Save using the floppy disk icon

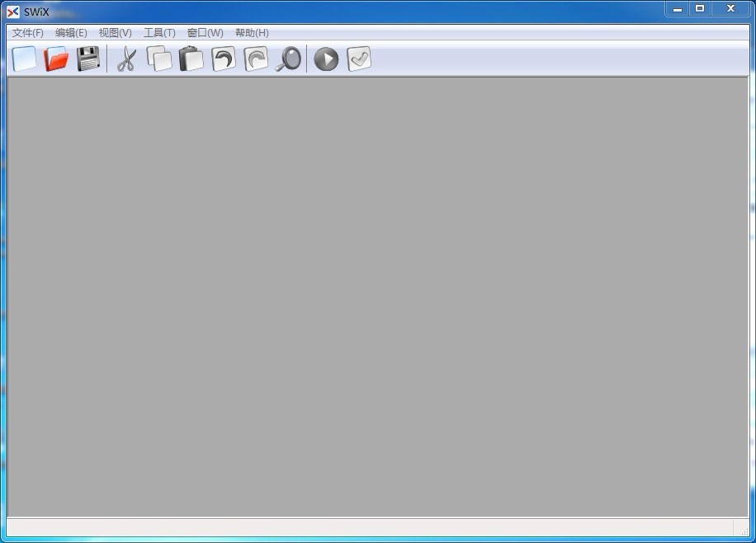88,59
